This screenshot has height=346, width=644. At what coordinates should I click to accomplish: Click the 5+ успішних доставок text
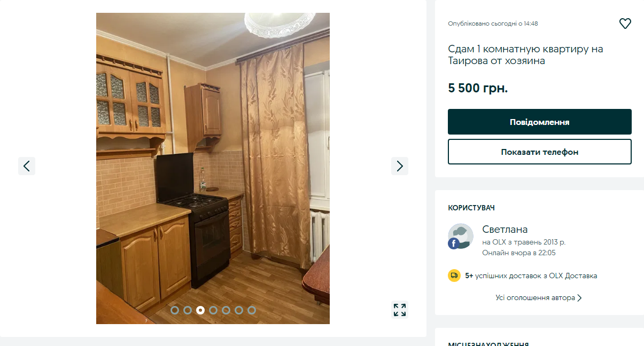(531, 276)
